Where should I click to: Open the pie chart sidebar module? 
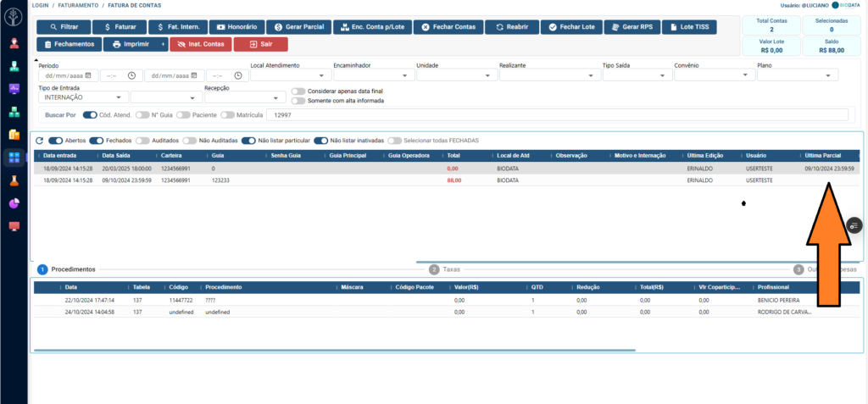[x=14, y=203]
